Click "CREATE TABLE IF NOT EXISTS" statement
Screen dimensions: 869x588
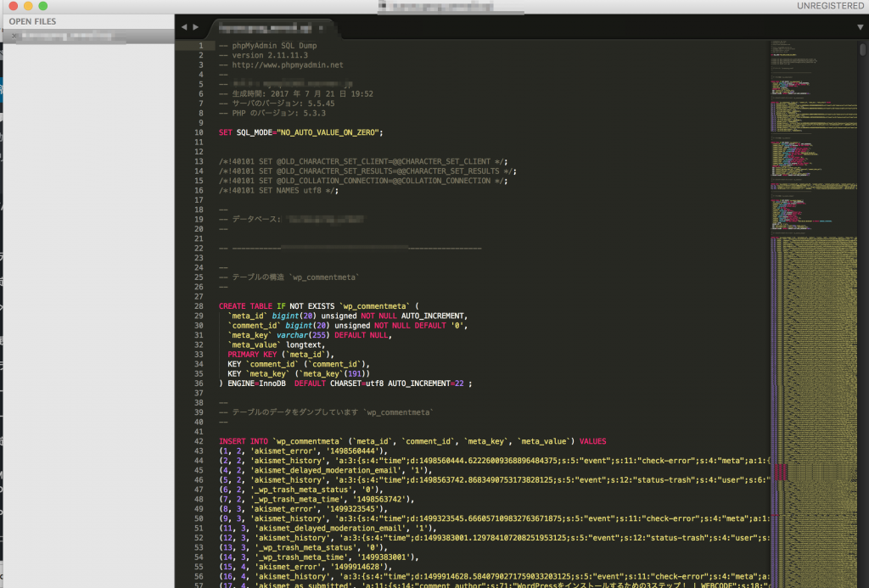pyautogui.click(x=277, y=306)
